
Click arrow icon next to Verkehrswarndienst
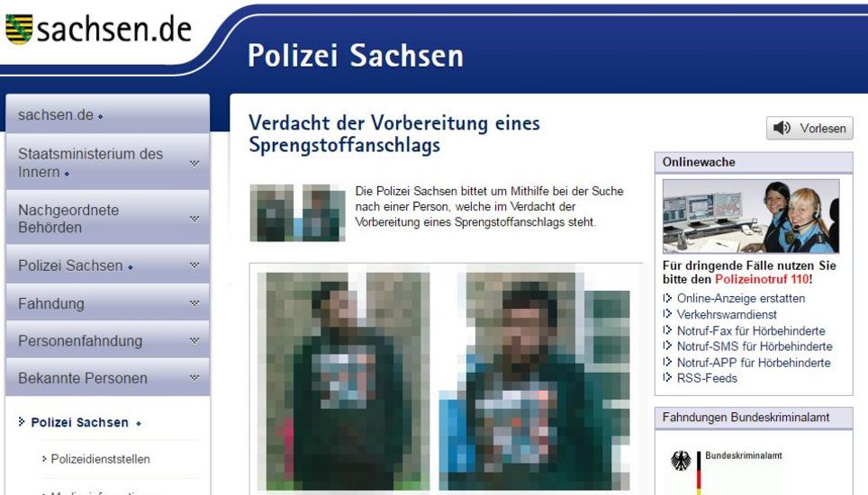[667, 314]
